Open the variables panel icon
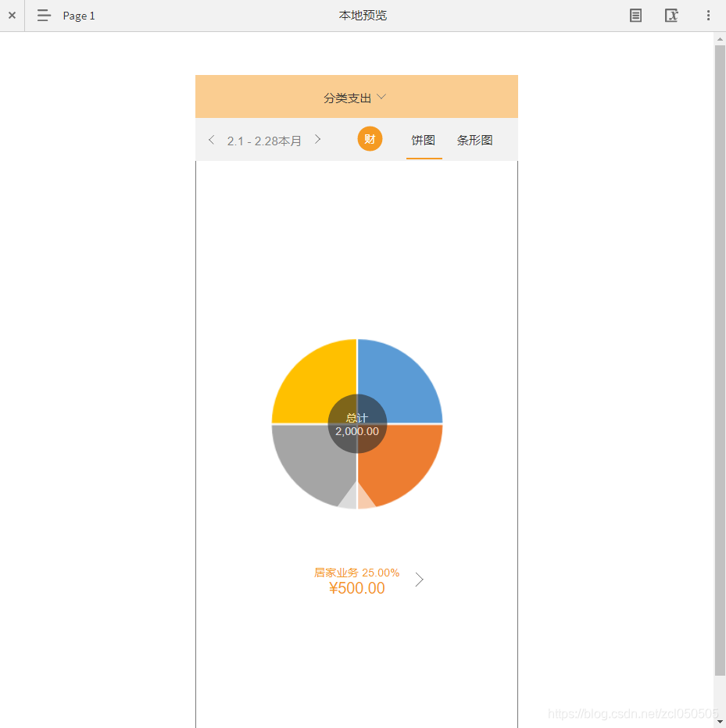Image resolution: width=726 pixels, height=728 pixels. (671, 16)
